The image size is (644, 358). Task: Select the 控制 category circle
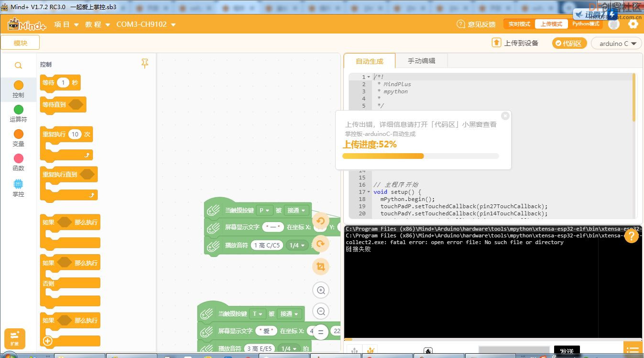point(18,85)
